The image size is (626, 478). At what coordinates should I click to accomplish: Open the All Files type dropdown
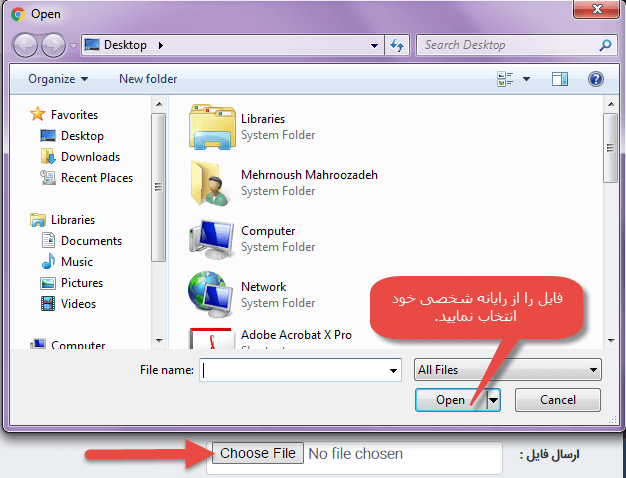(x=507, y=370)
